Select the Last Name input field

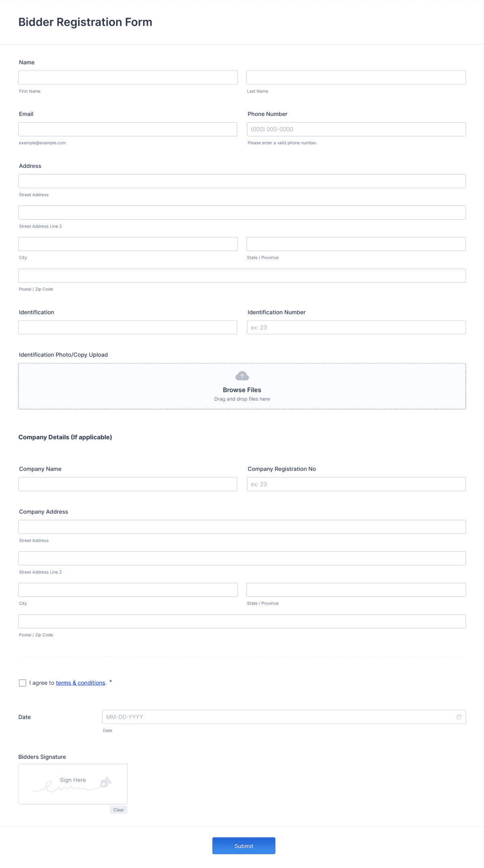coord(356,77)
